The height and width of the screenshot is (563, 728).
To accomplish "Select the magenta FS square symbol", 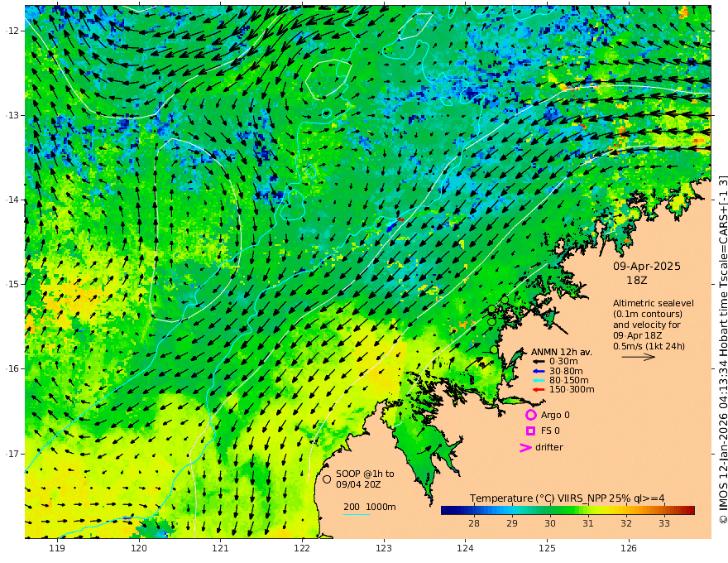I will (x=530, y=431).
